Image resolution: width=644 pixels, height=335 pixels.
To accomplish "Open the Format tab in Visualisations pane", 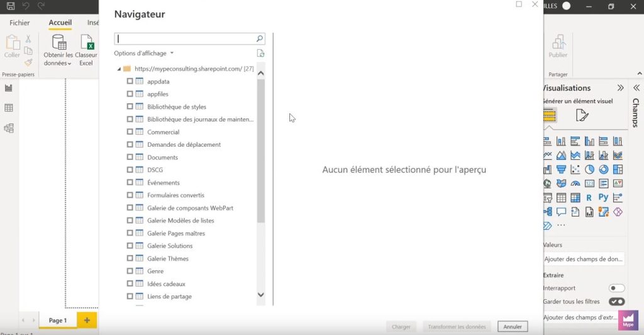I will click(582, 115).
